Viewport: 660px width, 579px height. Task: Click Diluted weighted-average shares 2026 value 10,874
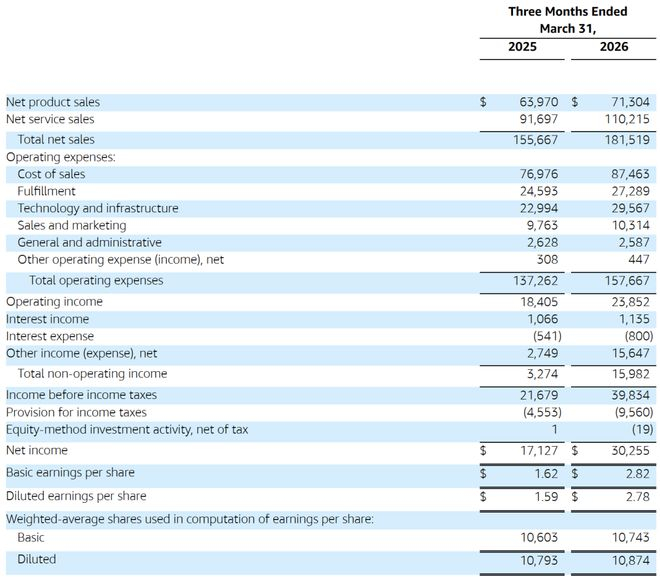(631, 560)
